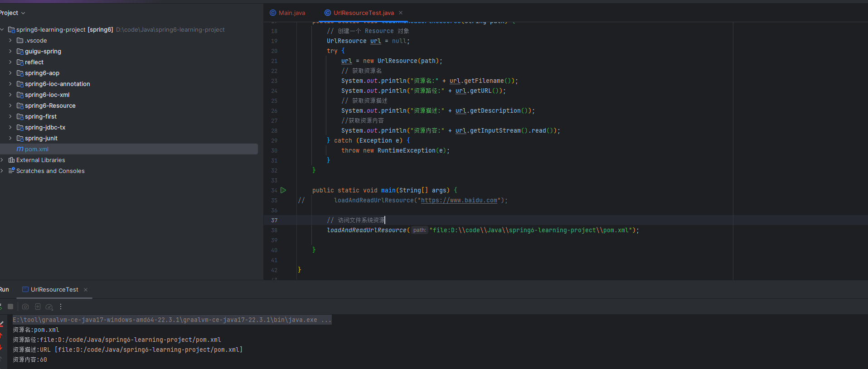Click the spring-junit module folder icon
The height and width of the screenshot is (369, 868).
coord(20,138)
